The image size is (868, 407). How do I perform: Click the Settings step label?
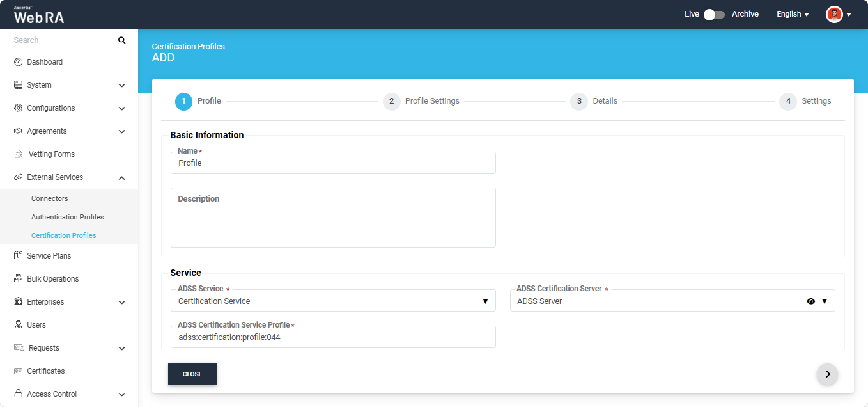point(816,101)
